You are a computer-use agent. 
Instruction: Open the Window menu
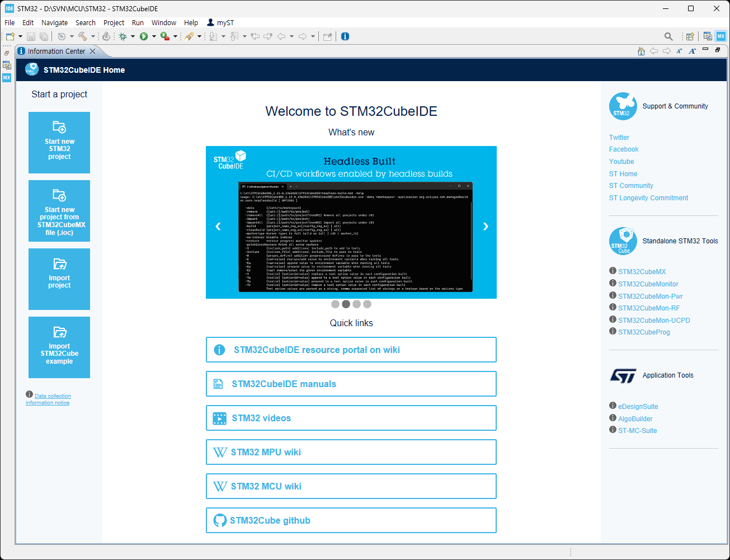[164, 22]
